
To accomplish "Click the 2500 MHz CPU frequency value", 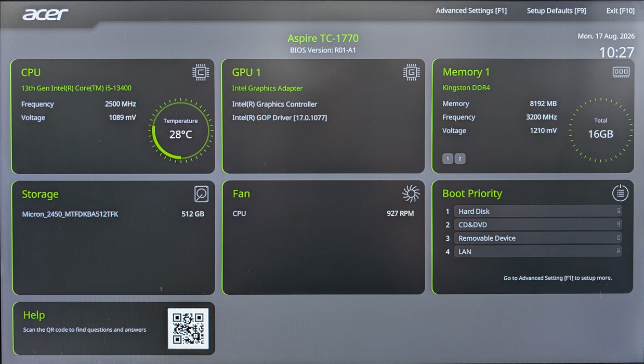I will point(121,104).
